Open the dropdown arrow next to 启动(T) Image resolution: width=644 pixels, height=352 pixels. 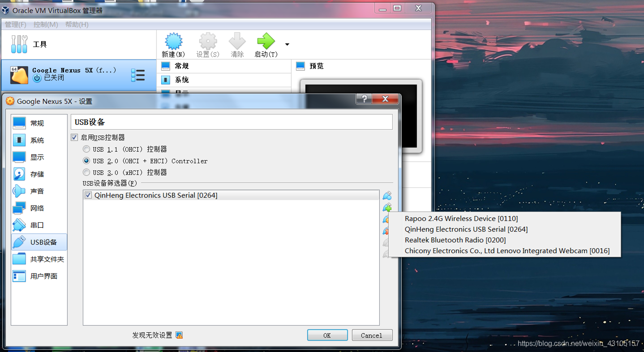(x=287, y=44)
